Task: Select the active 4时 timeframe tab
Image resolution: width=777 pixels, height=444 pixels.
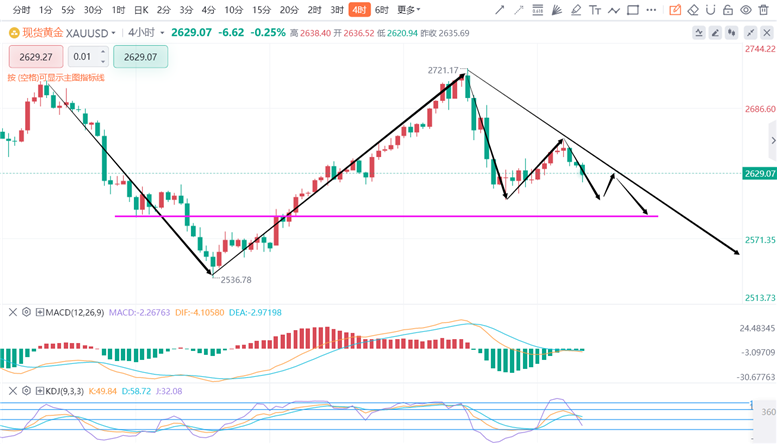Action: tap(359, 10)
